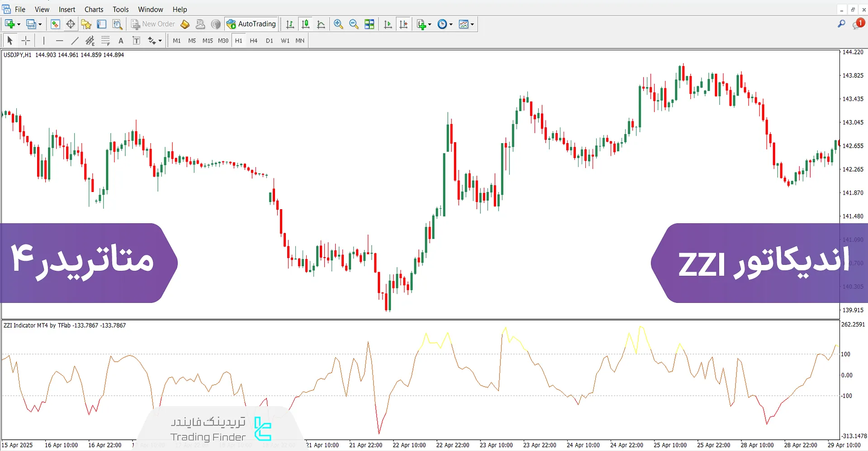Click the Zoom Out magnifier icon
The width and height of the screenshot is (868, 451).
354,24
